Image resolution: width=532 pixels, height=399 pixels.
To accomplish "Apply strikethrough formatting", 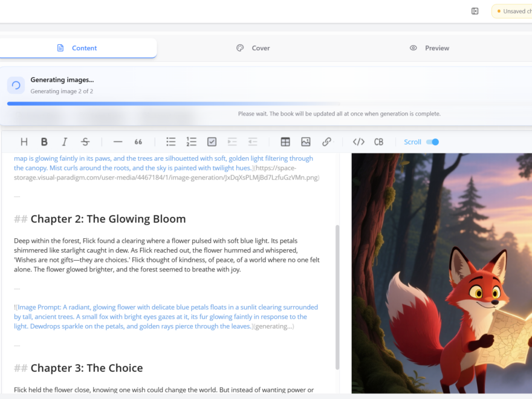I will (x=85, y=142).
